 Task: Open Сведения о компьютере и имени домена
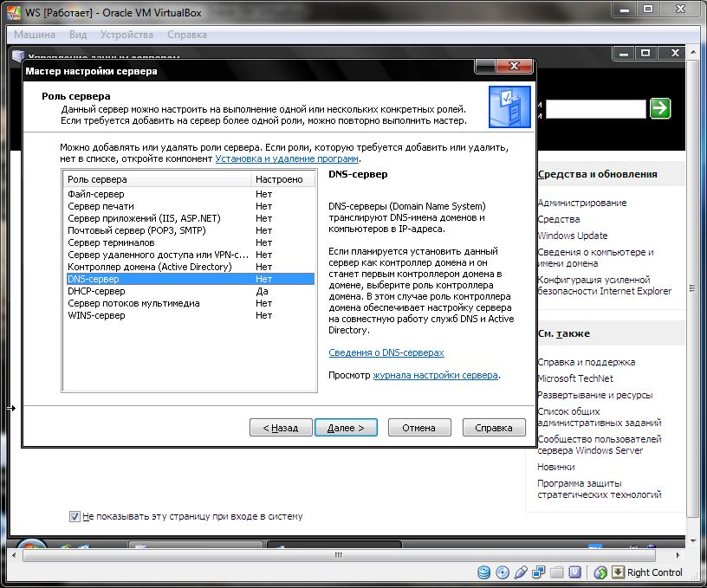point(595,258)
